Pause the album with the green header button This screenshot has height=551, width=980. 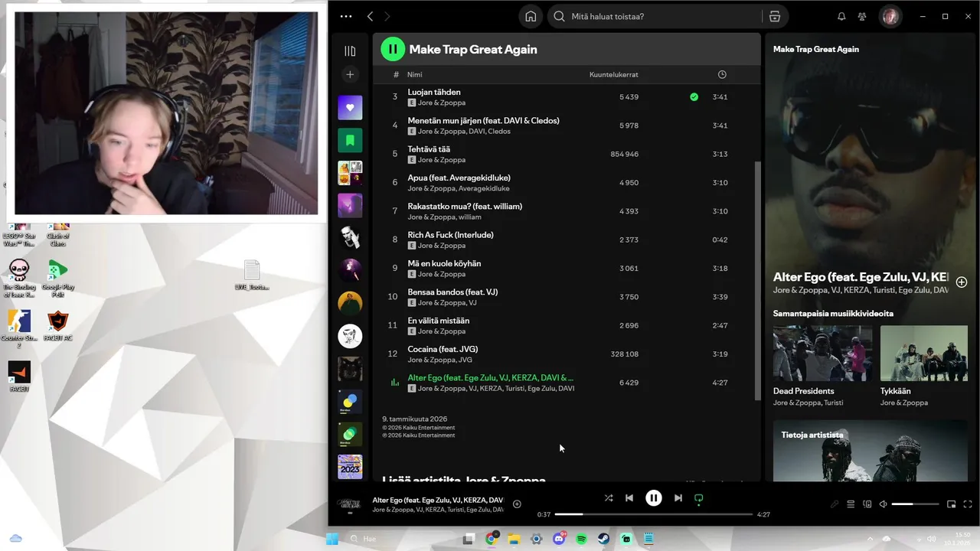pos(393,49)
